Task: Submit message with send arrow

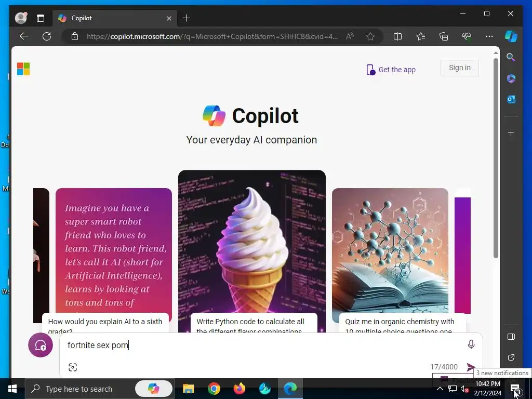Action: [471, 367]
